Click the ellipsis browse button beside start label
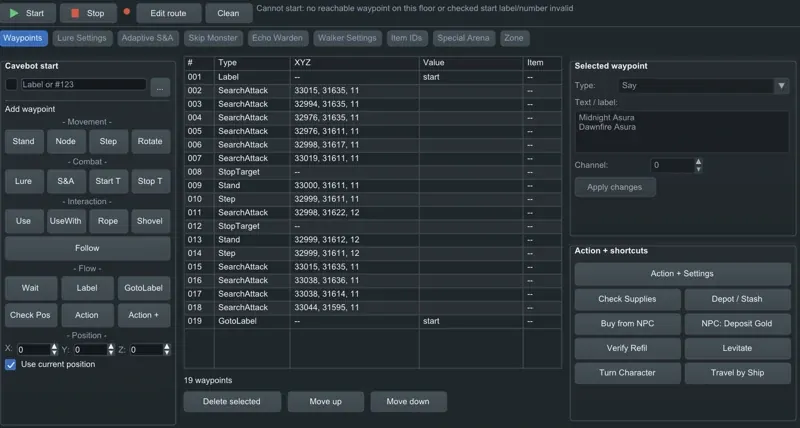The height and width of the screenshot is (428, 800). (160, 88)
